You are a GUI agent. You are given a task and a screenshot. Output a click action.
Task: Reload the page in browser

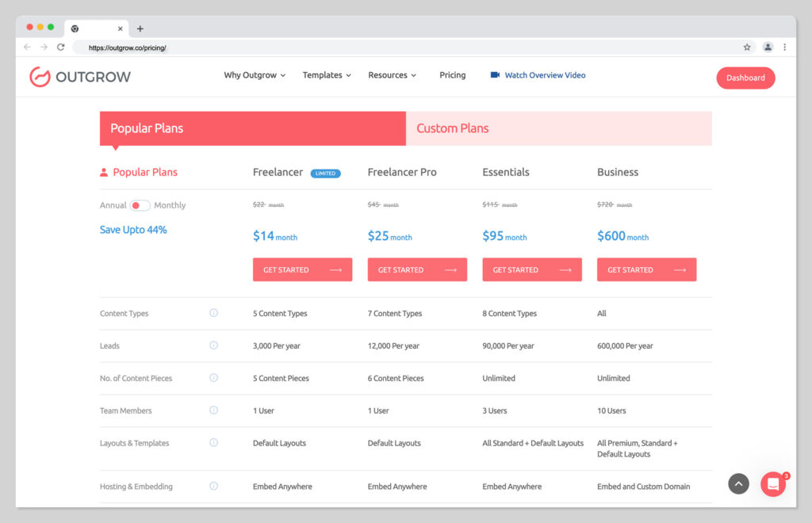pyautogui.click(x=61, y=48)
